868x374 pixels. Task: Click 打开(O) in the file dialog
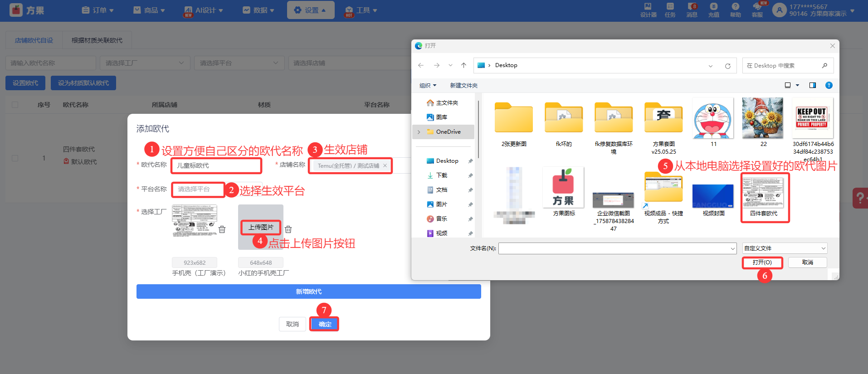tap(762, 262)
